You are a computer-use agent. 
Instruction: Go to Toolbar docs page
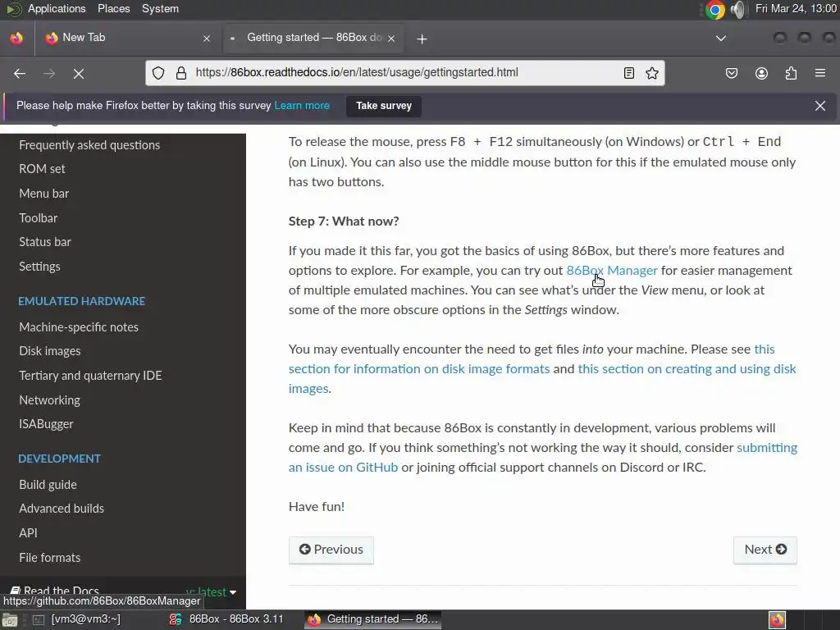38,218
